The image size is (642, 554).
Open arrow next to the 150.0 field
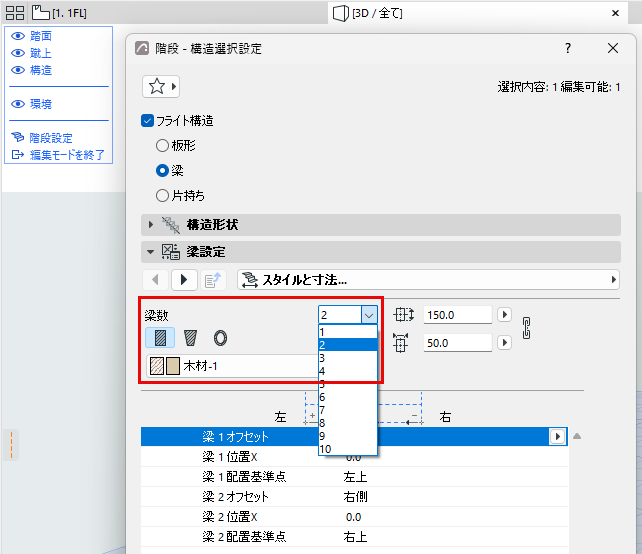[504, 315]
